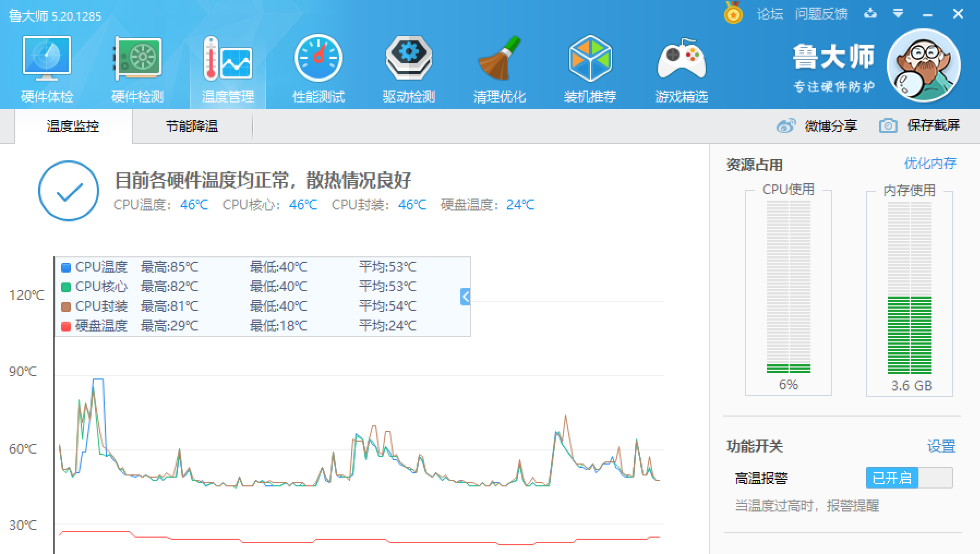Switch to 温度监控 tab

(73, 126)
